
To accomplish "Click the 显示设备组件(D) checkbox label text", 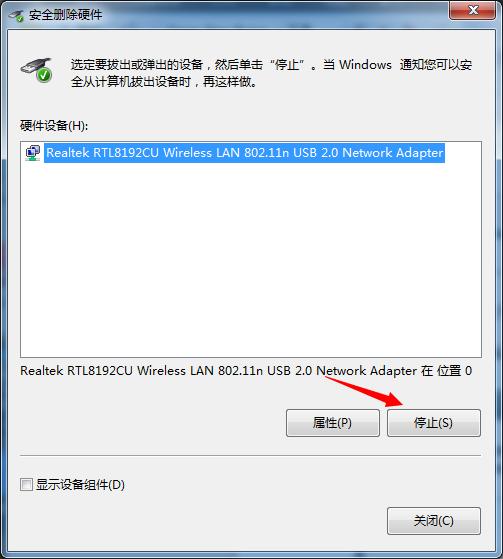I will point(80,484).
